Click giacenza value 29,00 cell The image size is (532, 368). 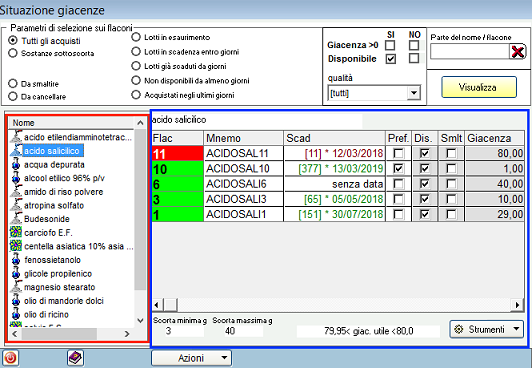click(x=495, y=214)
